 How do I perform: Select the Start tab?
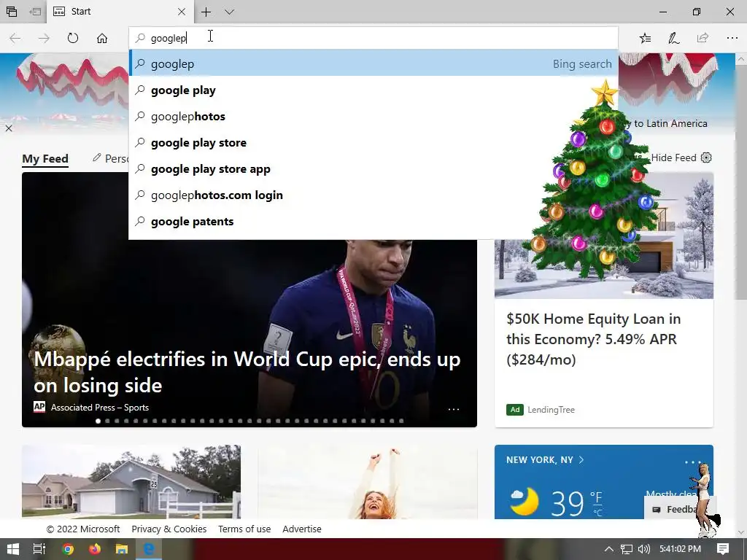[120, 12]
